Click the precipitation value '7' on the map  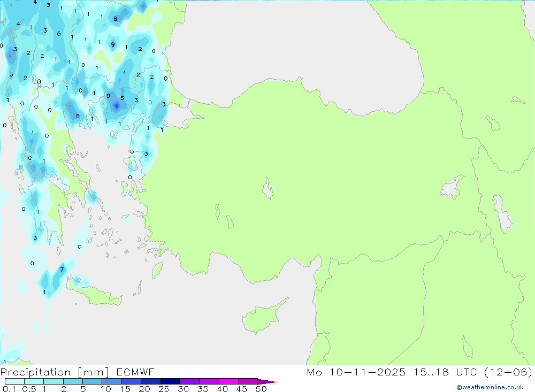(x=62, y=270)
